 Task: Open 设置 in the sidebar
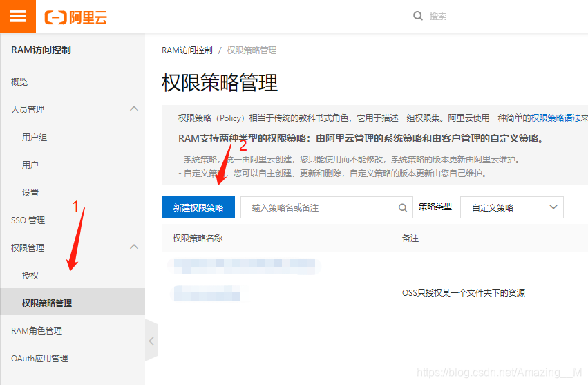click(x=30, y=192)
